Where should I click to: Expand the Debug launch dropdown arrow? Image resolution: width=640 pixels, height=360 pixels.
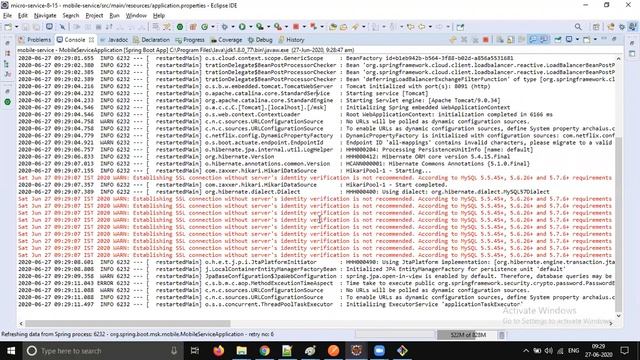click(233, 27)
